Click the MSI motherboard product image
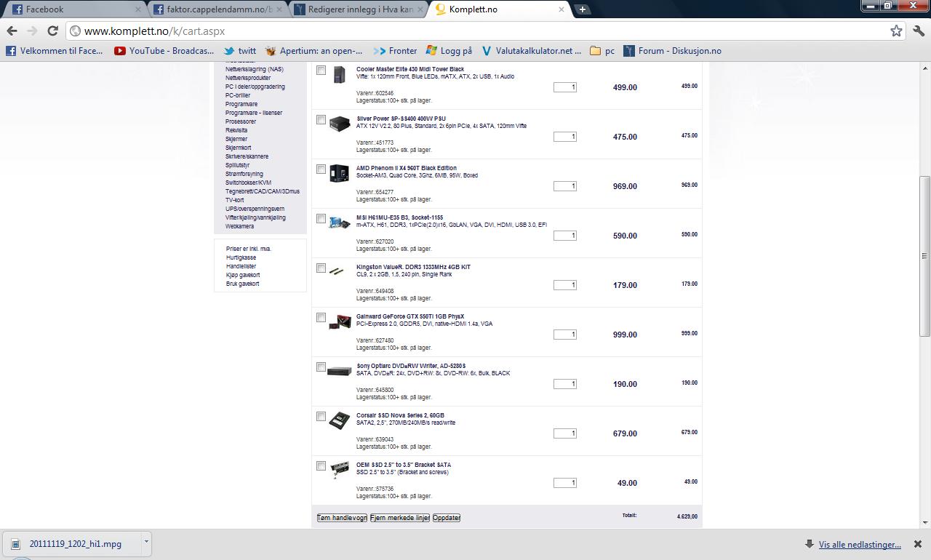This screenshot has height=560, width=931. [x=339, y=223]
